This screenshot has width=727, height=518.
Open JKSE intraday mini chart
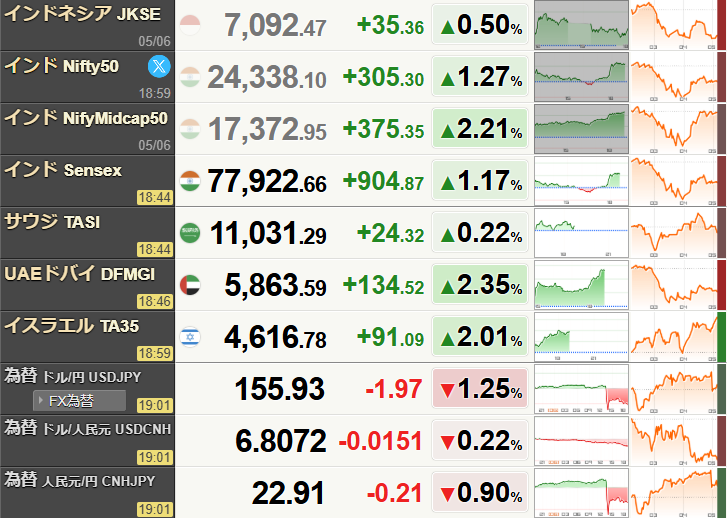click(581, 25)
